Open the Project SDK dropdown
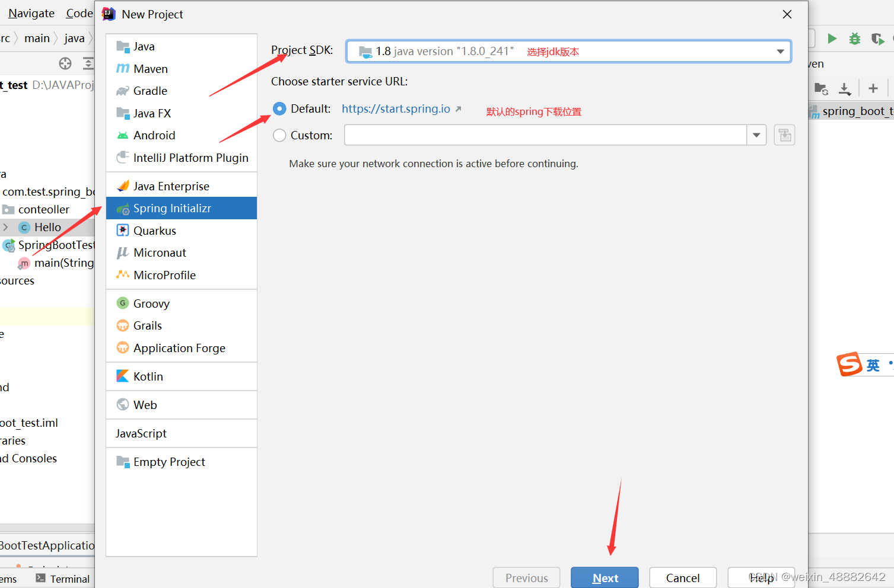The height and width of the screenshot is (588, 894). tap(568, 52)
